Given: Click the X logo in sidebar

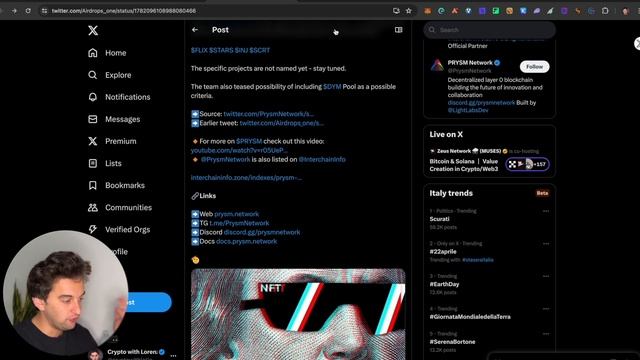Looking at the screenshot, I should [93, 30].
